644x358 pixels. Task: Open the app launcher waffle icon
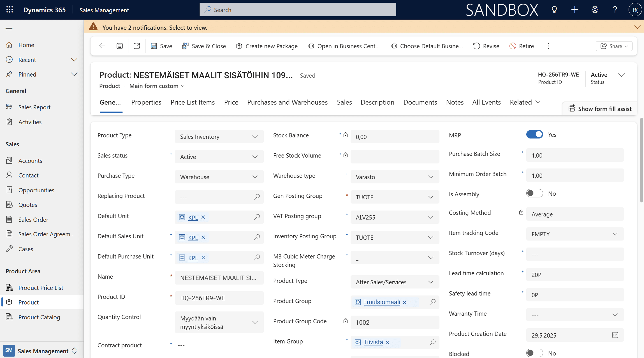coord(10,10)
